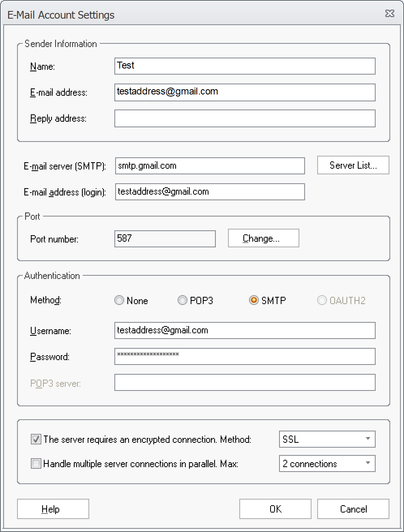Enable encrypted connection requirement

[x=36, y=439]
